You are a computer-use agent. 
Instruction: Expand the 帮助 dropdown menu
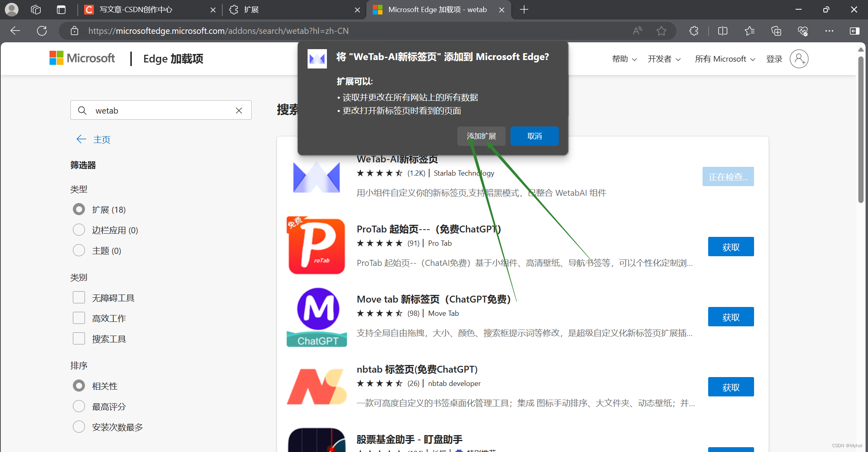(x=624, y=59)
